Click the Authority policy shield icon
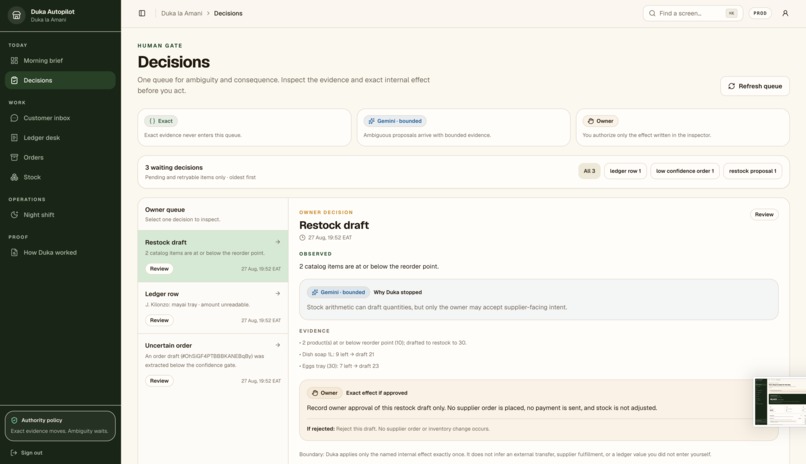This screenshot has width=806, height=464. pyautogui.click(x=14, y=420)
